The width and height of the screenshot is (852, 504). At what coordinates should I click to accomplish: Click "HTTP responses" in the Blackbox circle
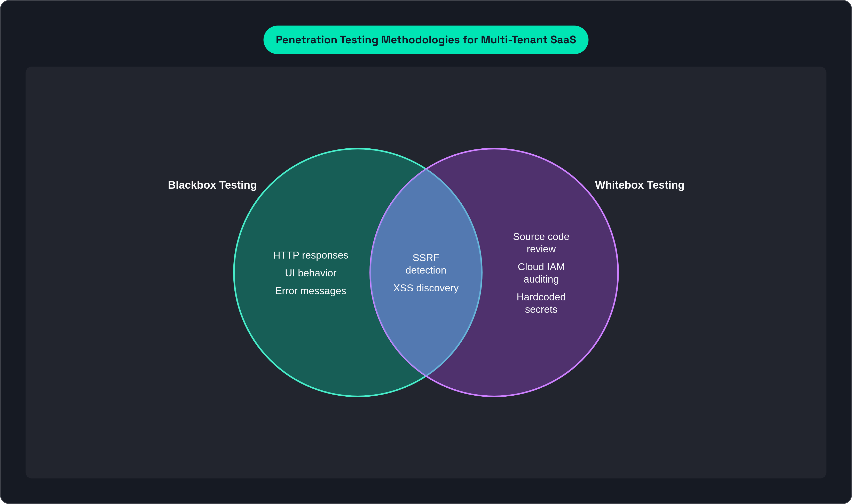point(311,255)
